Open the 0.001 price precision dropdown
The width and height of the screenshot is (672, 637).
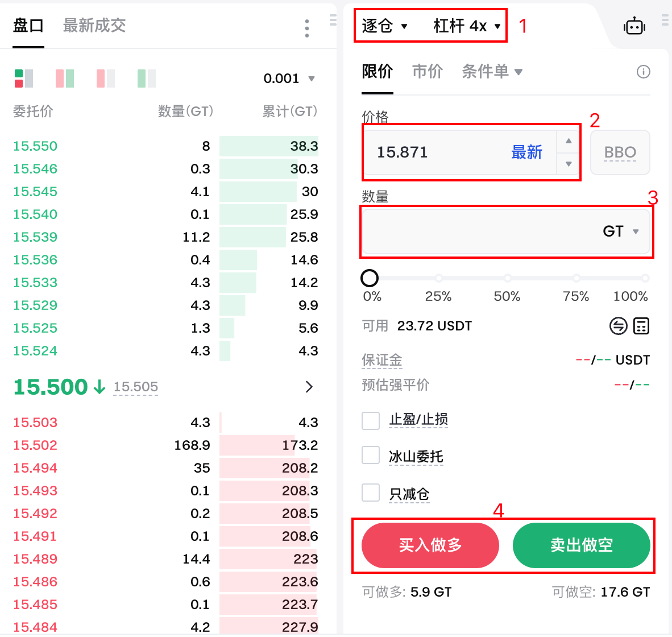(x=289, y=78)
